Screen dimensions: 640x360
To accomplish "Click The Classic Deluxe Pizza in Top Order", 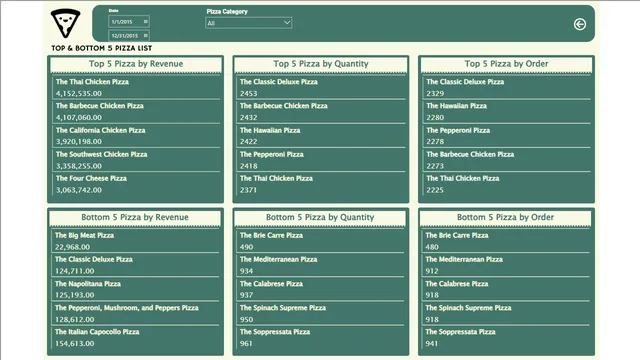I will [x=465, y=82].
